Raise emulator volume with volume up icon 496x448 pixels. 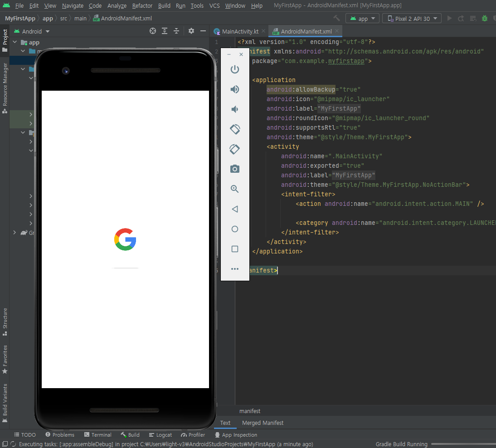click(235, 89)
